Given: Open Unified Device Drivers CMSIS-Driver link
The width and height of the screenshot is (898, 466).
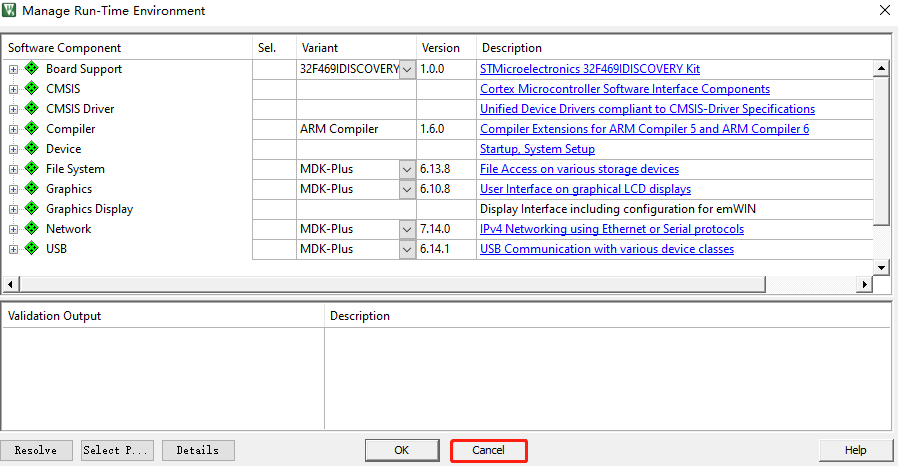Looking at the screenshot, I should point(647,109).
